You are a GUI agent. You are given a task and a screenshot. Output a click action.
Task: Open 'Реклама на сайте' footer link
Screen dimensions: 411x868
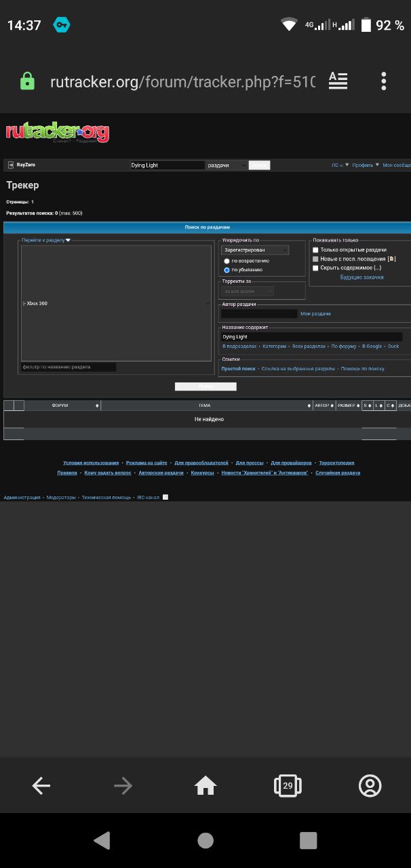tap(146, 463)
